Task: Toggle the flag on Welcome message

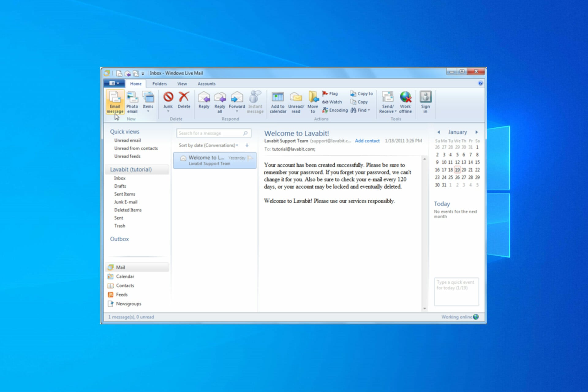Action: click(250, 158)
